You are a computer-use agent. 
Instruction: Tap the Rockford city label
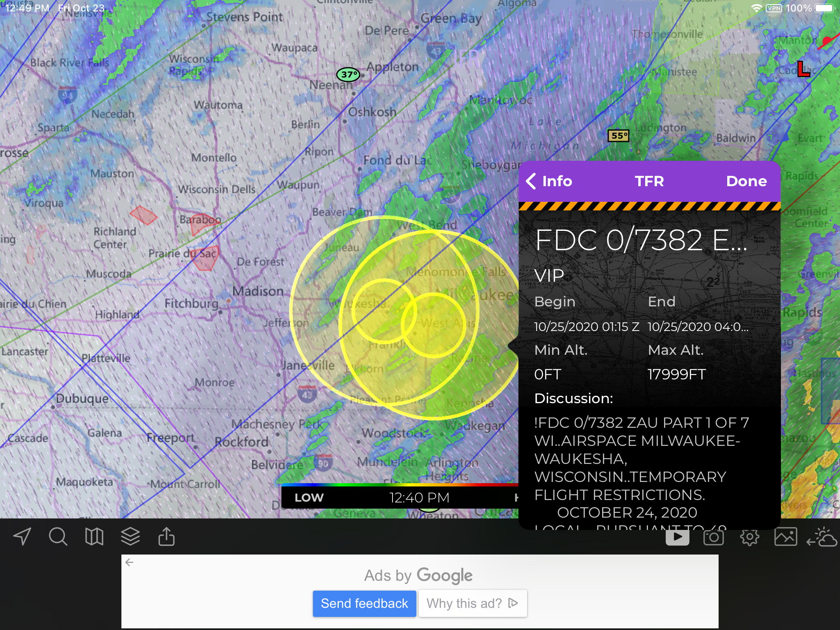[x=242, y=442]
